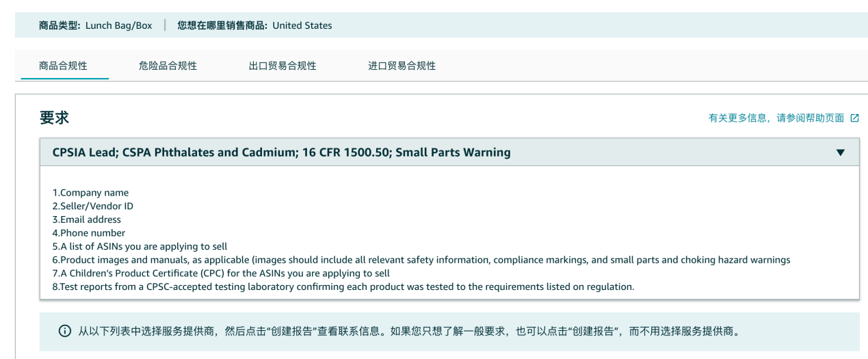Screen dimensions: 868x359
Task: Click the 'Phone number' requirement line
Action: pos(83,232)
